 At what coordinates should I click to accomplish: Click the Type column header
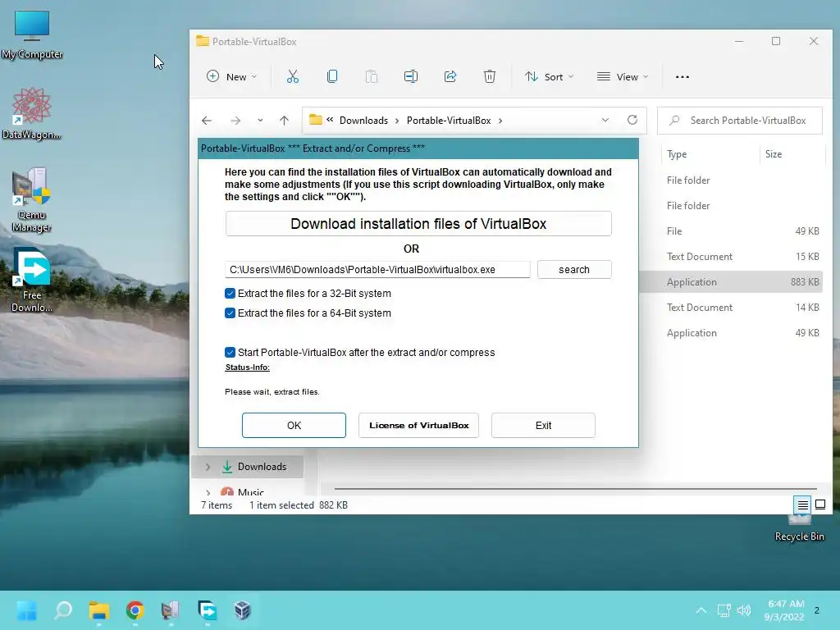pos(677,154)
